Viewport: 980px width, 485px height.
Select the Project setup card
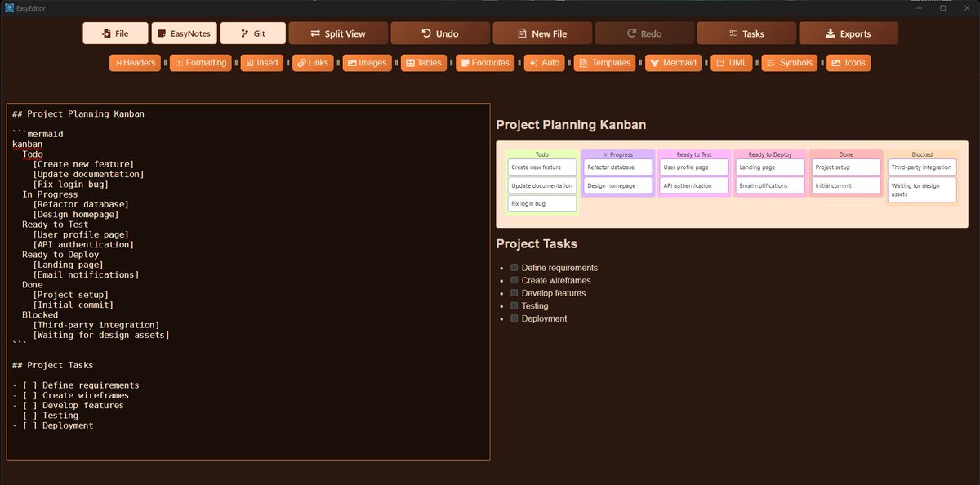tap(846, 167)
